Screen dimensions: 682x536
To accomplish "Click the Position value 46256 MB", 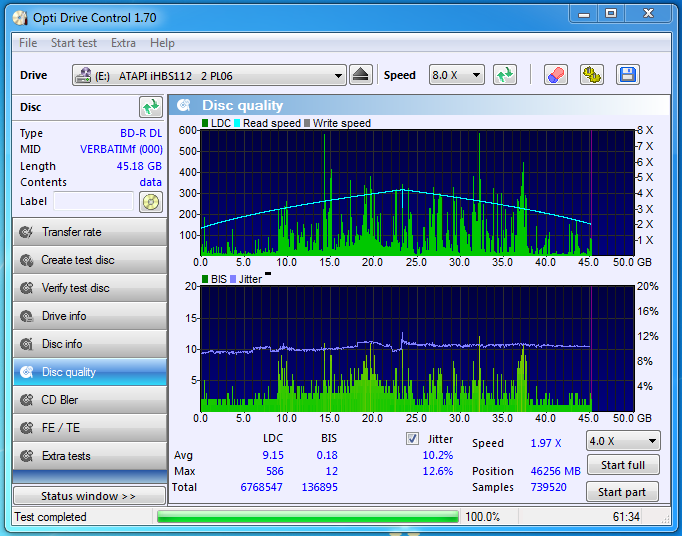I will click(x=555, y=471).
